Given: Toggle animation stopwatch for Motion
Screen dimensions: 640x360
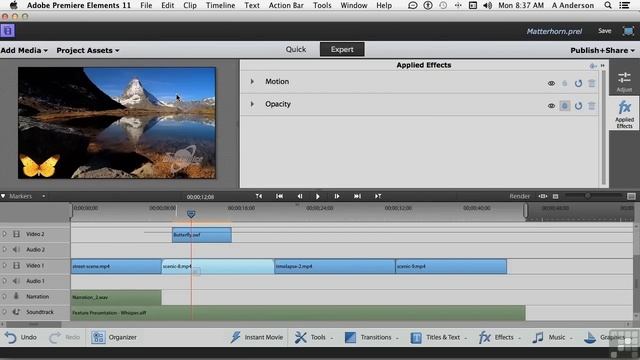Looking at the screenshot, I should click(564, 83).
